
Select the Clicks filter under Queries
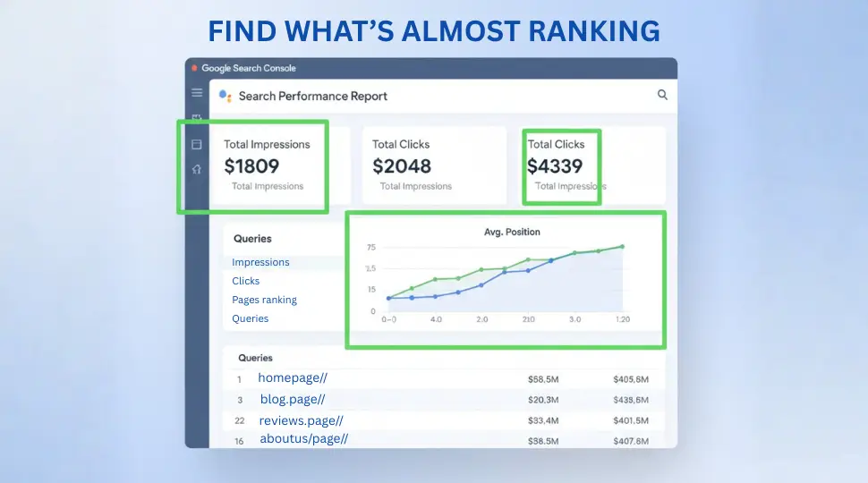245,281
